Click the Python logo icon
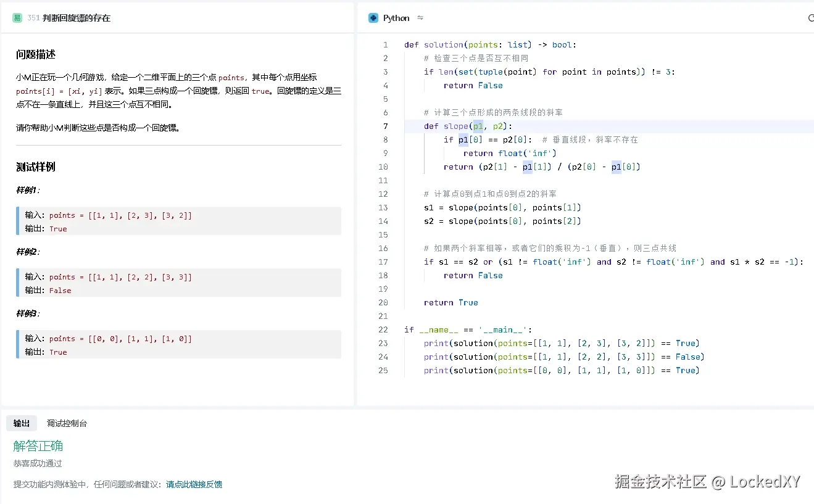 [x=373, y=18]
